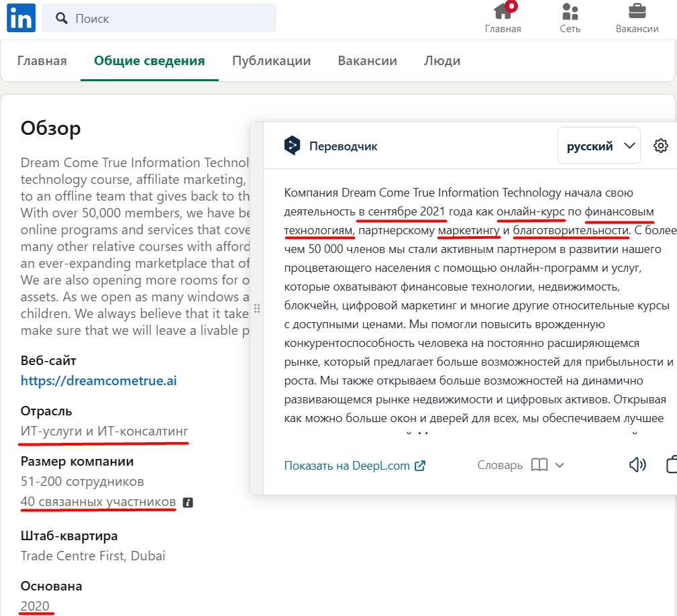The width and height of the screenshot is (677, 616).
Task: Open the dreamcometrue.ai website link
Action: pos(99,380)
